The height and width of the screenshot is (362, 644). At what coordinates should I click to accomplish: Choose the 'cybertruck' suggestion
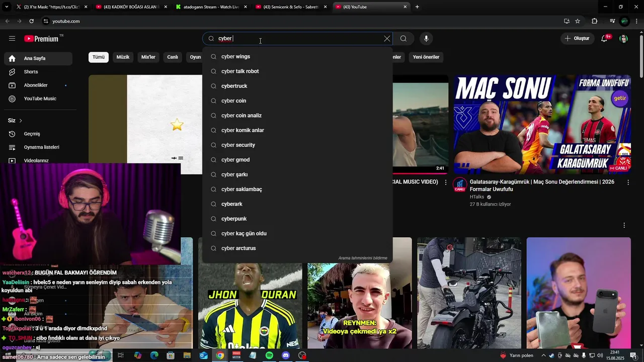(297, 86)
